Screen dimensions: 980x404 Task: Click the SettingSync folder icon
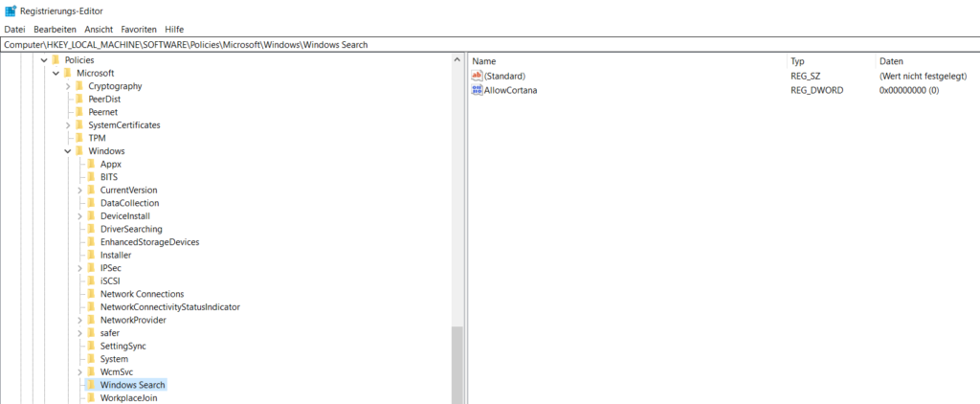(x=91, y=346)
